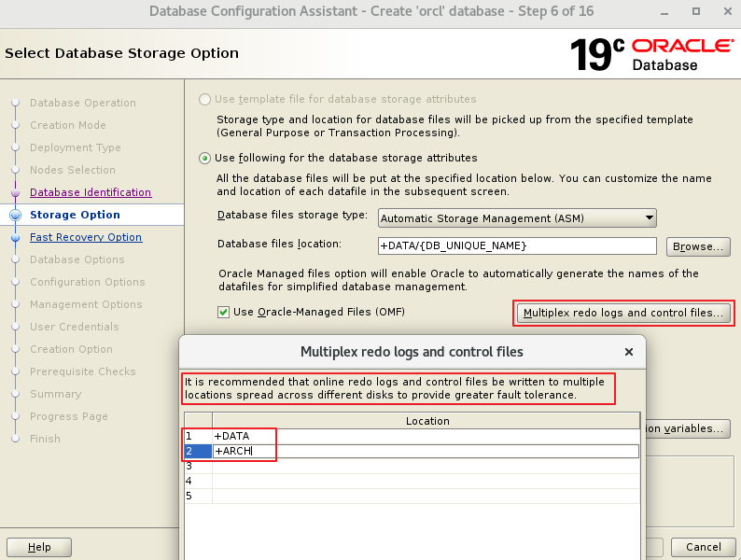Click Browse next to database files location
This screenshot has height=560, width=741.
[x=697, y=246]
